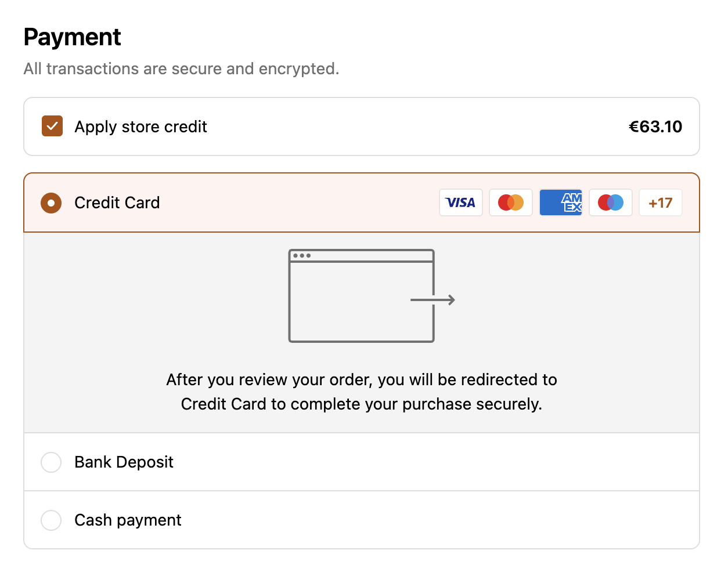
Task: Click the Visa card logo
Action: point(461,202)
